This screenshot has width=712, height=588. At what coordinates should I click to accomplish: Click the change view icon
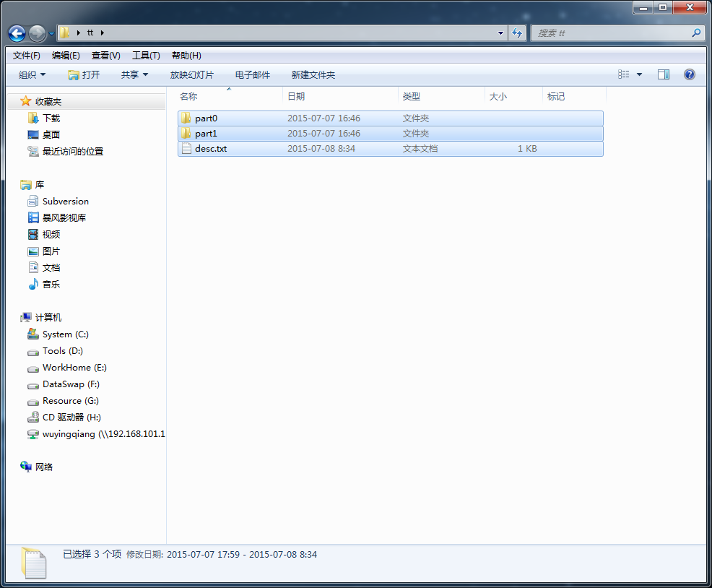click(623, 74)
